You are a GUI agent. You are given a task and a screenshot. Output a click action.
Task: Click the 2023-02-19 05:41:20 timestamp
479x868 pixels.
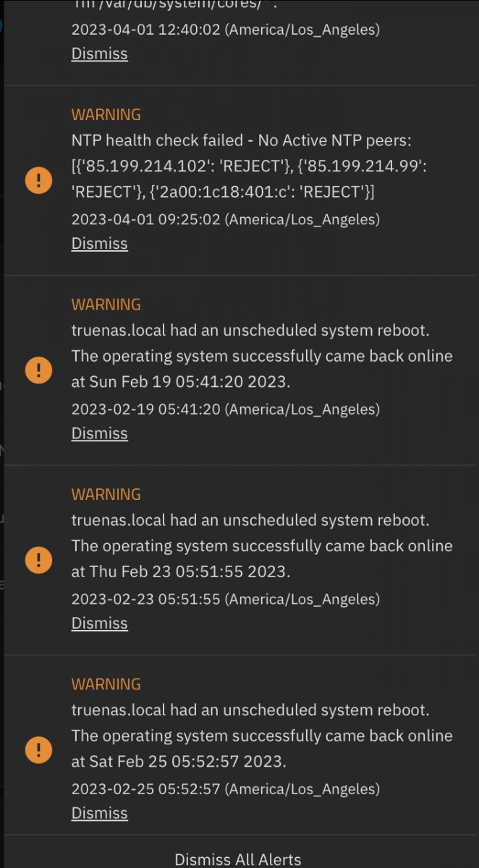pyautogui.click(x=225, y=409)
